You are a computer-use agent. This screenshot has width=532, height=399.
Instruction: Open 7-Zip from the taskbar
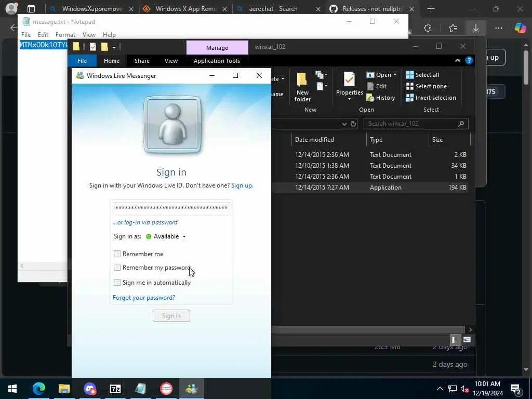tap(115, 389)
